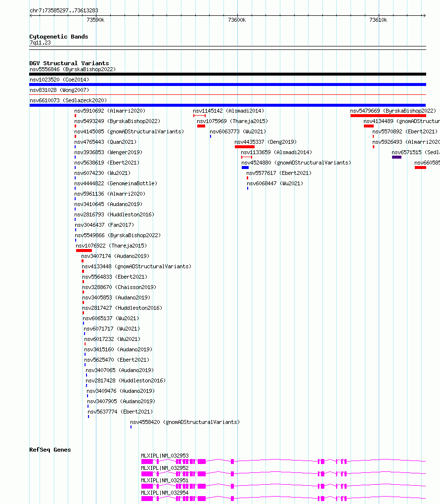Select nsv6017232 (Wu2021) label

tap(112, 339)
